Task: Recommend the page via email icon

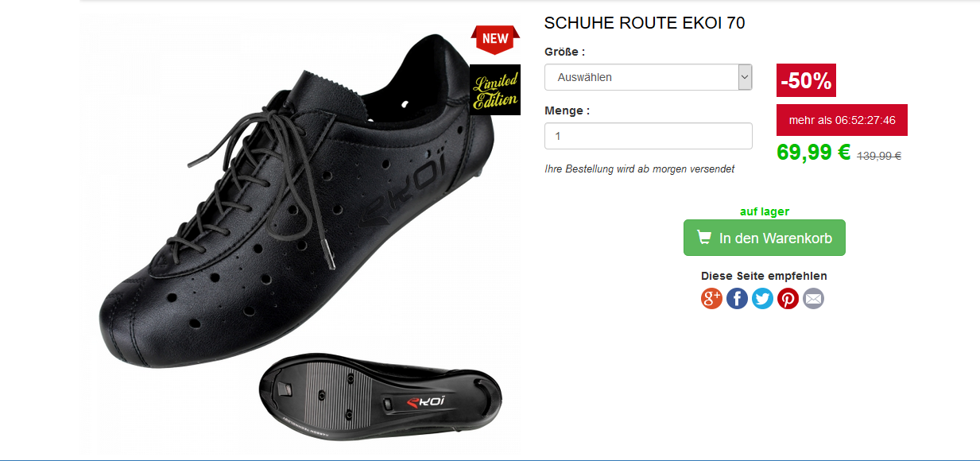Action: (813, 299)
